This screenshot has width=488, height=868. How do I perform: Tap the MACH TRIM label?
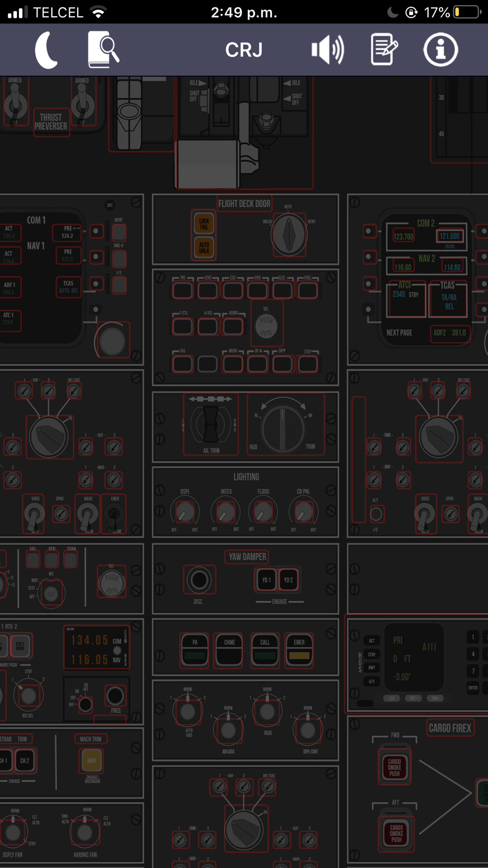click(91, 739)
